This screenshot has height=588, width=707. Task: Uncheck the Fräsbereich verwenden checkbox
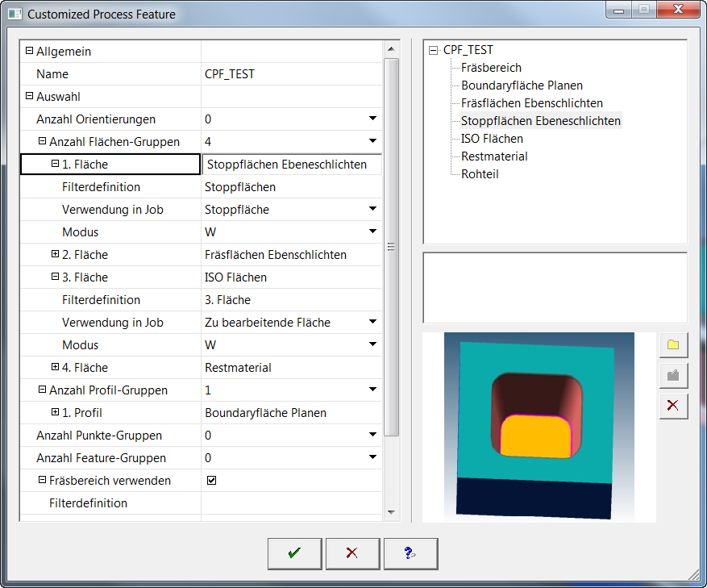(x=212, y=481)
